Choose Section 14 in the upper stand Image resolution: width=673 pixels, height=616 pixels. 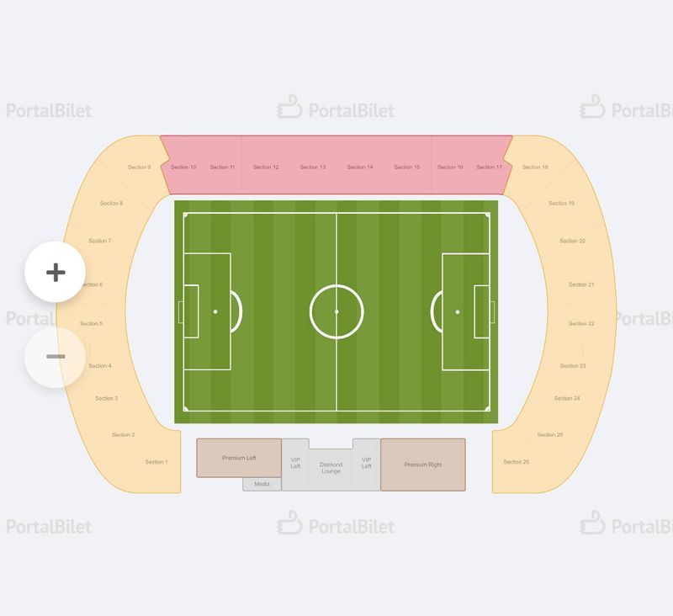[360, 167]
